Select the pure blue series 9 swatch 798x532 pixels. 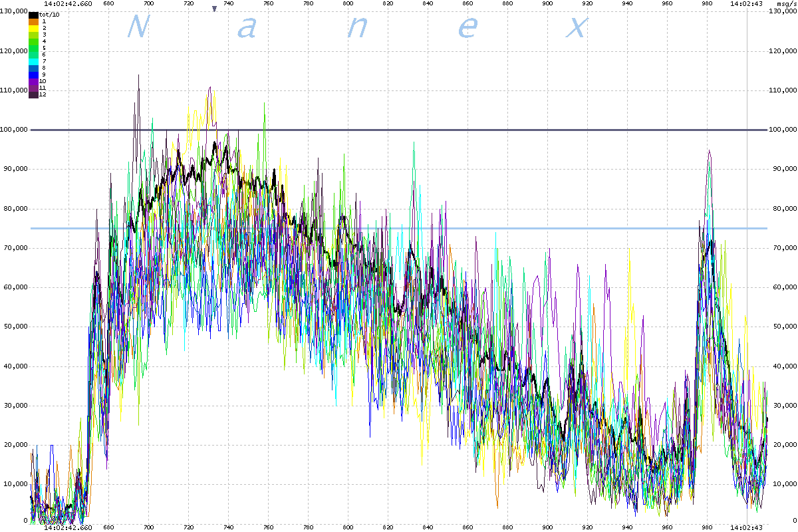[33, 74]
